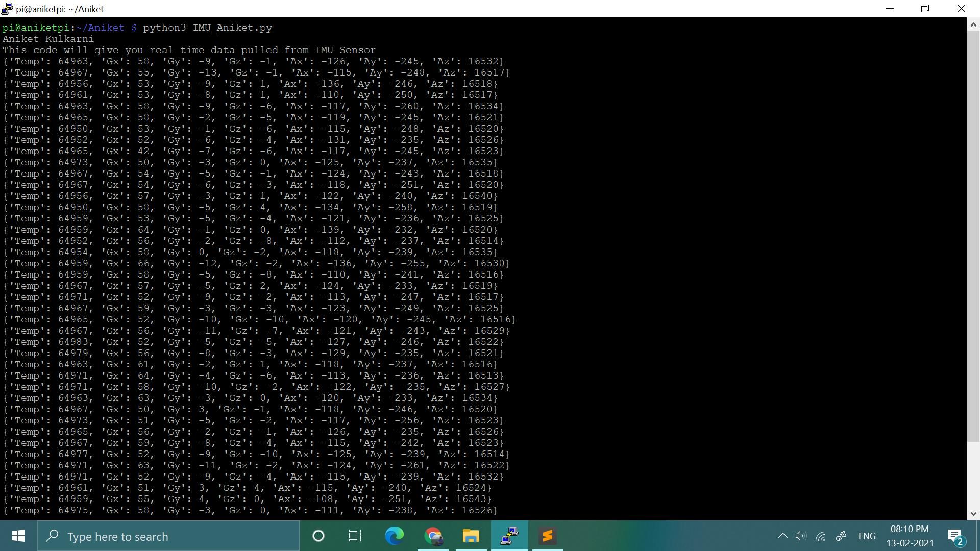Open clock showing 08:10 PM

pos(910,536)
